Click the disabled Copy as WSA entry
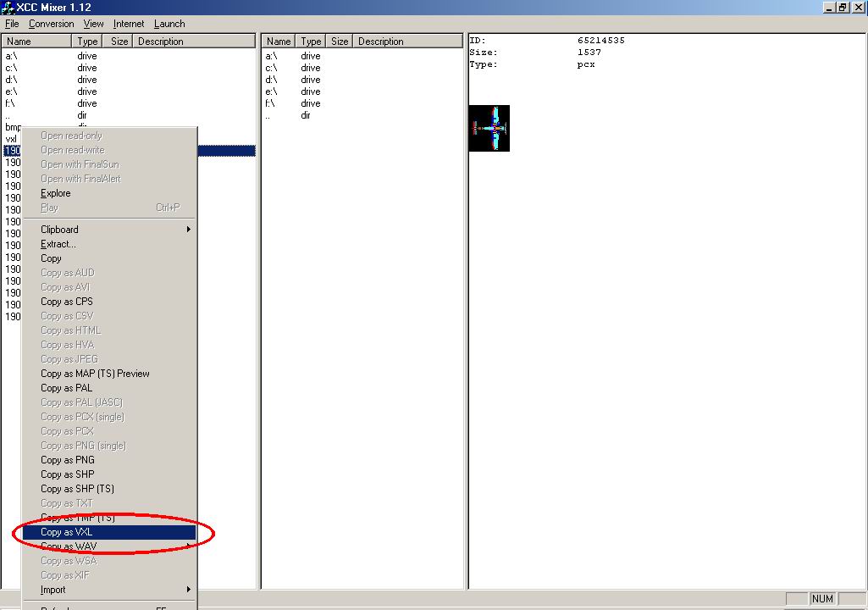Image resolution: width=868 pixels, height=610 pixels. [x=109, y=561]
